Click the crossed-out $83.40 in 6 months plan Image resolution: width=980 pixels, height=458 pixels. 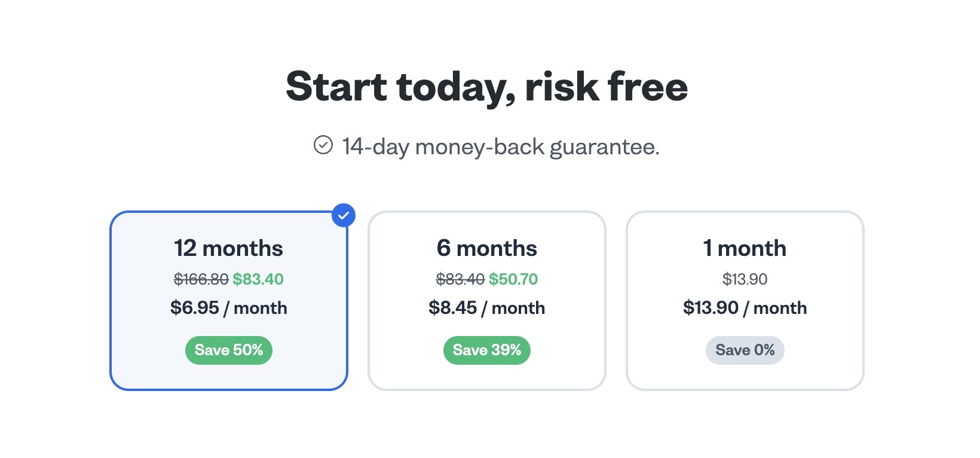point(460,279)
